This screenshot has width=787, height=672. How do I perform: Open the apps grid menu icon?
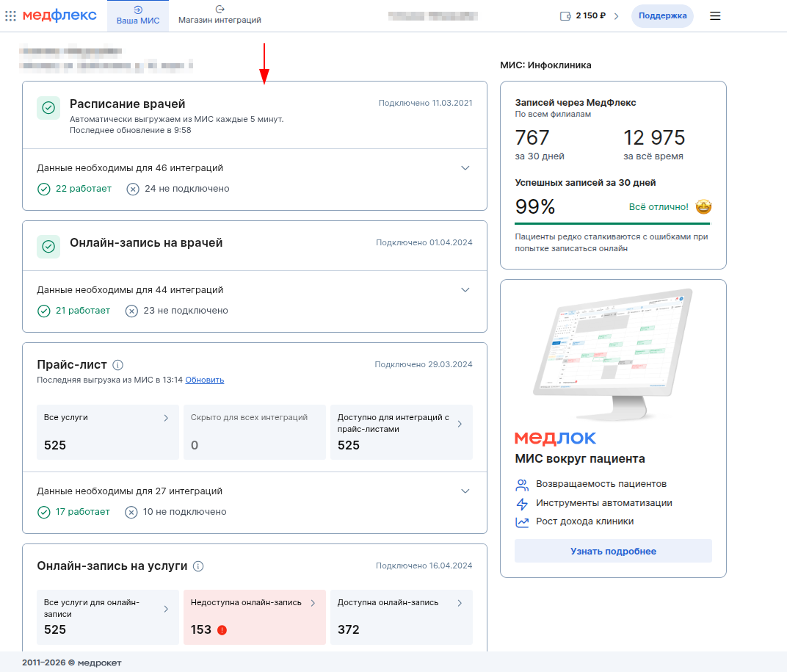tap(10, 15)
